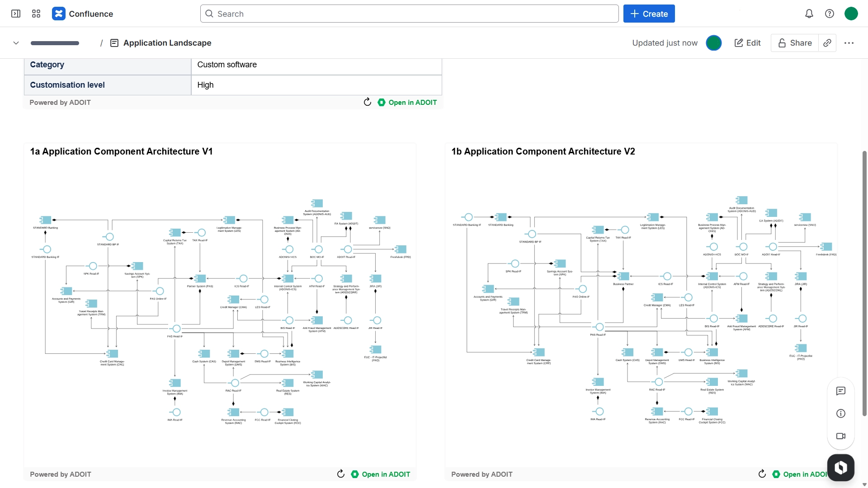Expand the breadcrumb chevron dropdown

coord(16,43)
